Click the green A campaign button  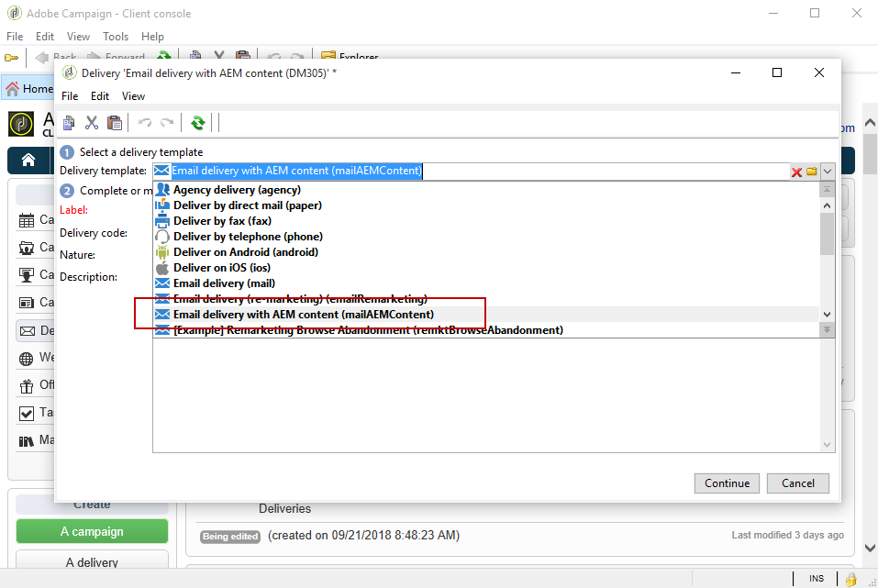coord(92,531)
